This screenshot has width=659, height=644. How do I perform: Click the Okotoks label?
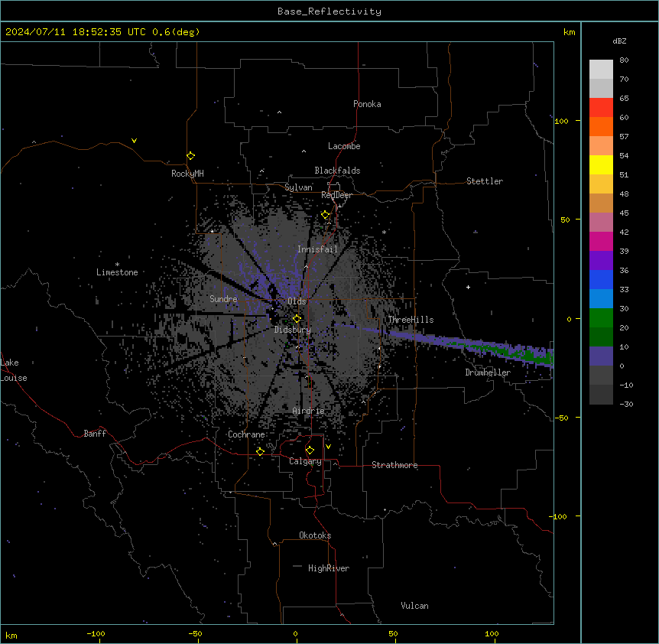(315, 535)
